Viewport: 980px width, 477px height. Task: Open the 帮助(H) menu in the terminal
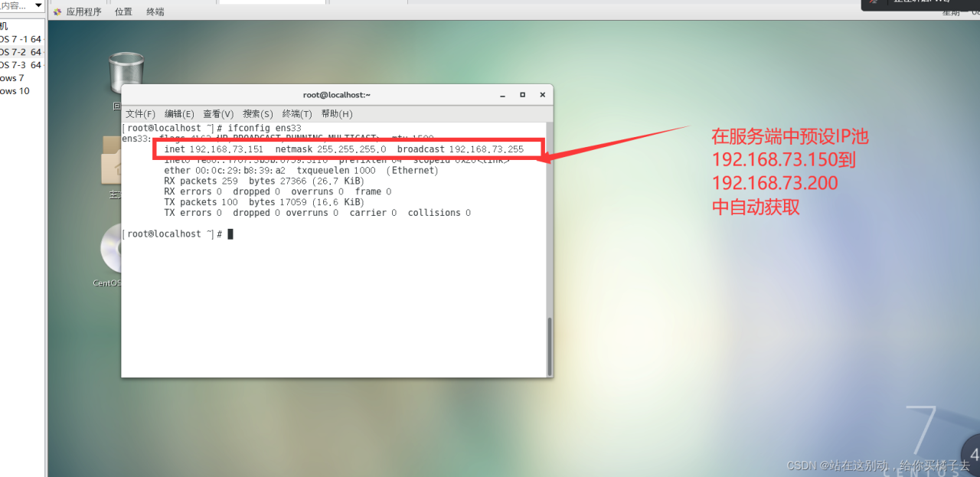337,114
